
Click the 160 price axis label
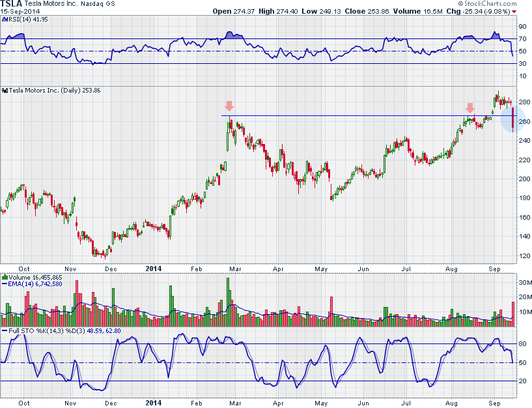pos(524,217)
